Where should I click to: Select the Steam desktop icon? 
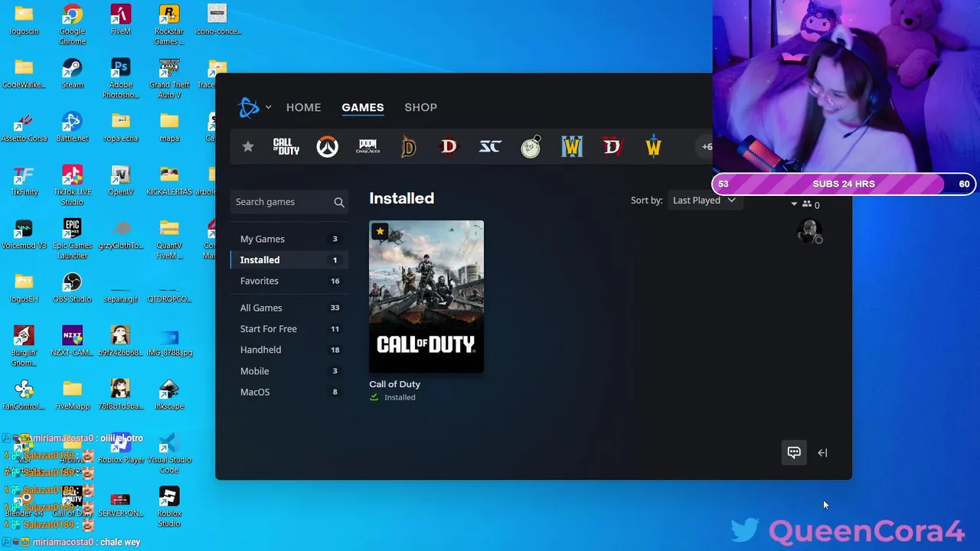click(x=72, y=74)
